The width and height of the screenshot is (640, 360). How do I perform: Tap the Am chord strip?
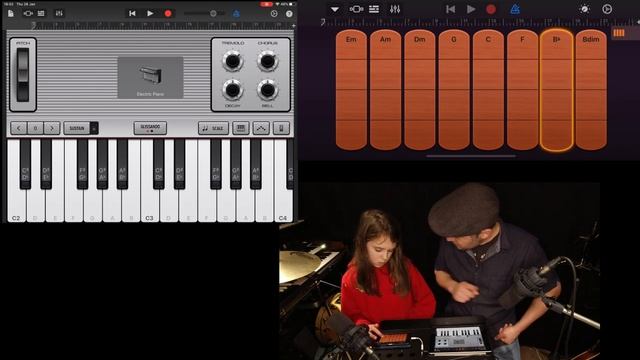pos(385,90)
